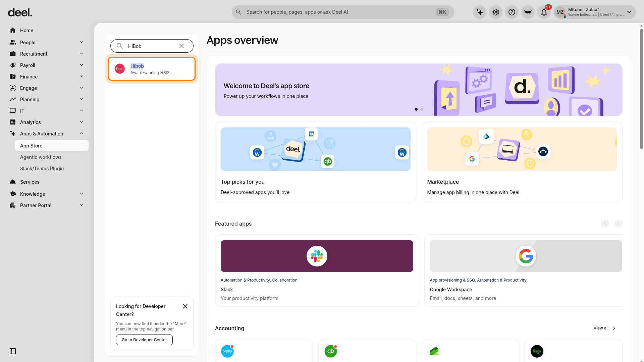Expand the Recruitment menu chevron
644x362 pixels.
pyautogui.click(x=82, y=54)
